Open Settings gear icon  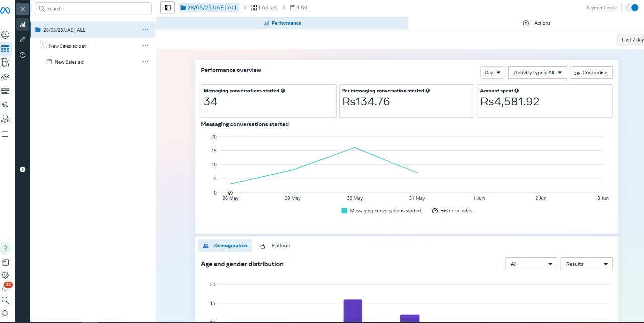[5, 275]
